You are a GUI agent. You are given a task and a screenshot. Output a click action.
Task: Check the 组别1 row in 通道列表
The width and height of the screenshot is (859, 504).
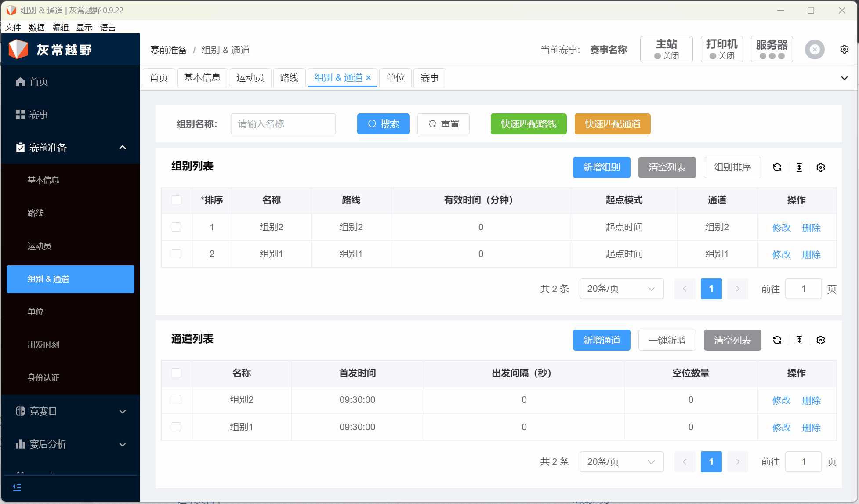pos(176,427)
